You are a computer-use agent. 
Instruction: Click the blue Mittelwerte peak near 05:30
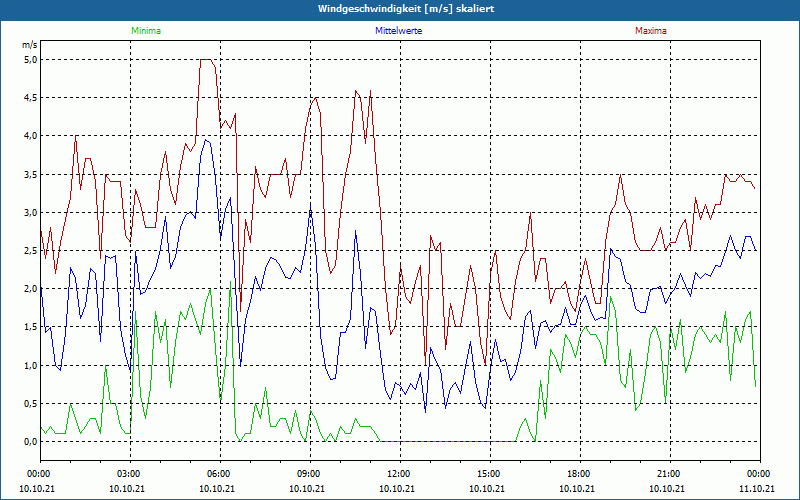click(x=206, y=140)
